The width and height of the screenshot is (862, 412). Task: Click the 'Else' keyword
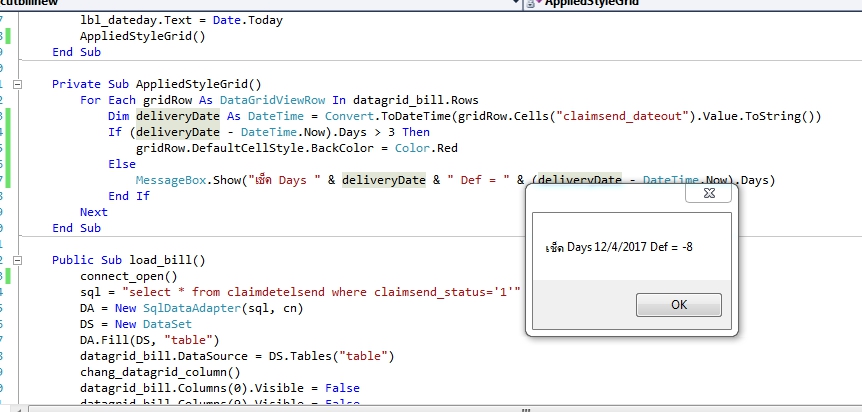[121, 164]
